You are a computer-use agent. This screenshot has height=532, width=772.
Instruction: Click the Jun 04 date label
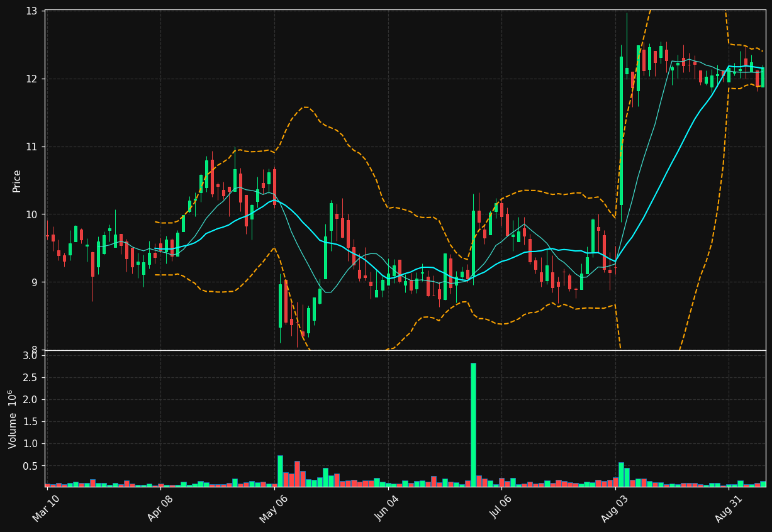[x=386, y=509]
